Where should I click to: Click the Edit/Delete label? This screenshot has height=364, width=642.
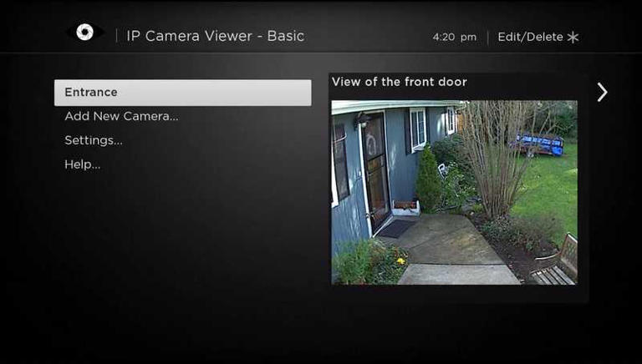click(x=530, y=37)
